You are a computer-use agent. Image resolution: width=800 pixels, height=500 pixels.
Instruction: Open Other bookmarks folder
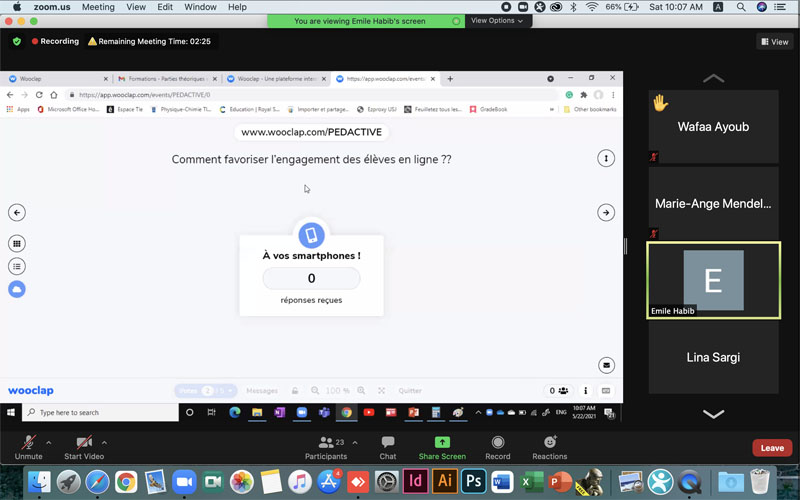[x=590, y=109]
